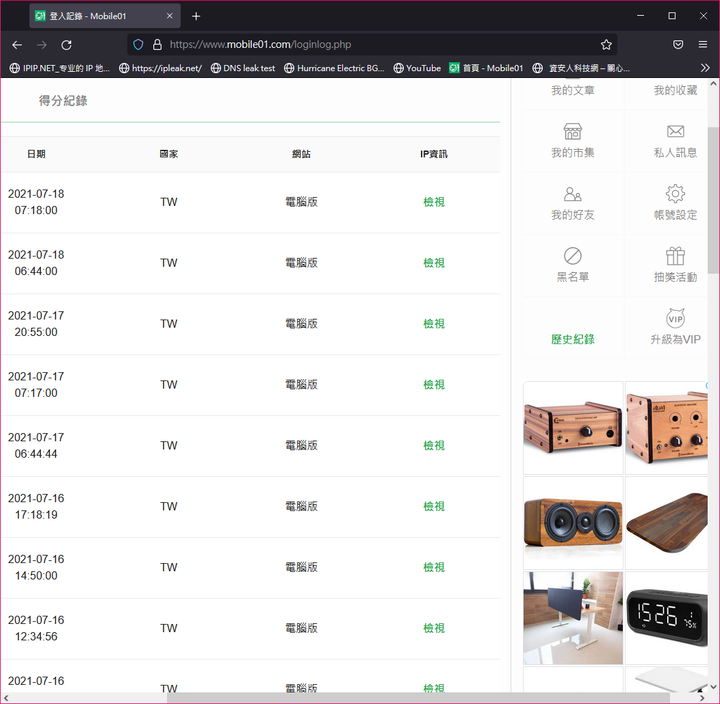This screenshot has width=720, height=704.
Task: Click the 國家 column header
Action: (169, 154)
